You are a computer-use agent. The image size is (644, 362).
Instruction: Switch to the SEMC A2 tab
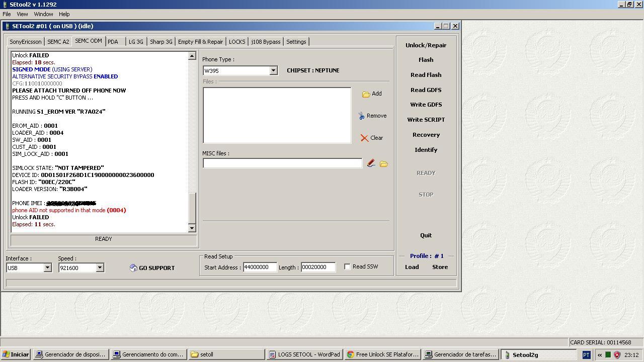pos(58,42)
